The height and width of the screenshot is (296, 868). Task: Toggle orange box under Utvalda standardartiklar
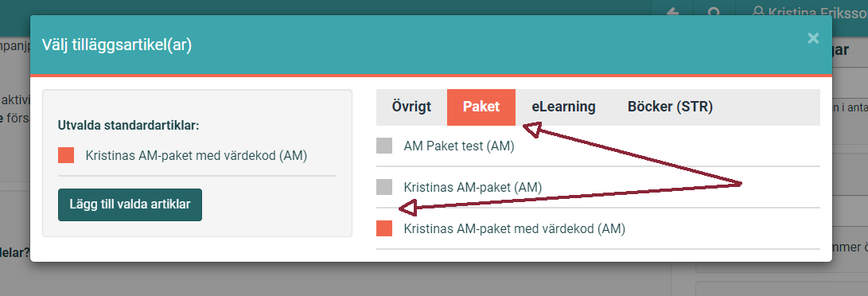point(66,155)
